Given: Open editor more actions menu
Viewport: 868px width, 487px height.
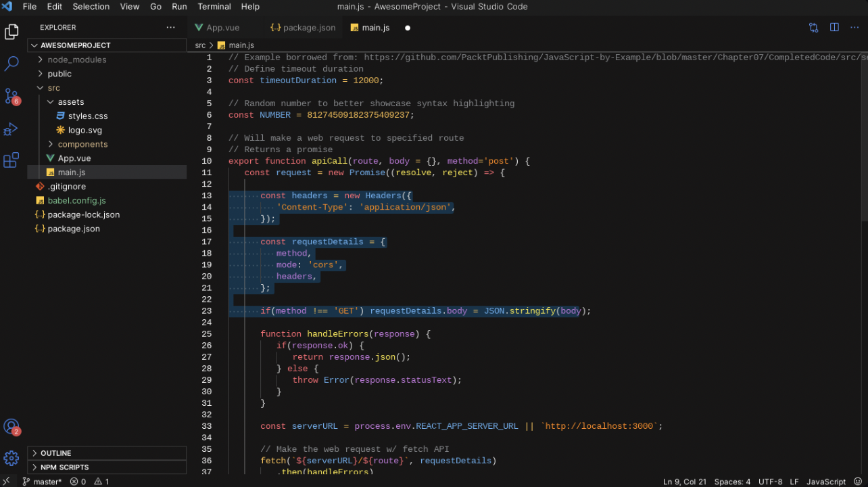Looking at the screenshot, I should click(854, 28).
